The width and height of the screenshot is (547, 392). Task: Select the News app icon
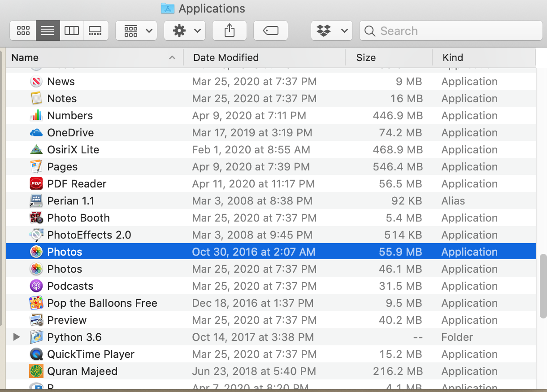pos(36,82)
